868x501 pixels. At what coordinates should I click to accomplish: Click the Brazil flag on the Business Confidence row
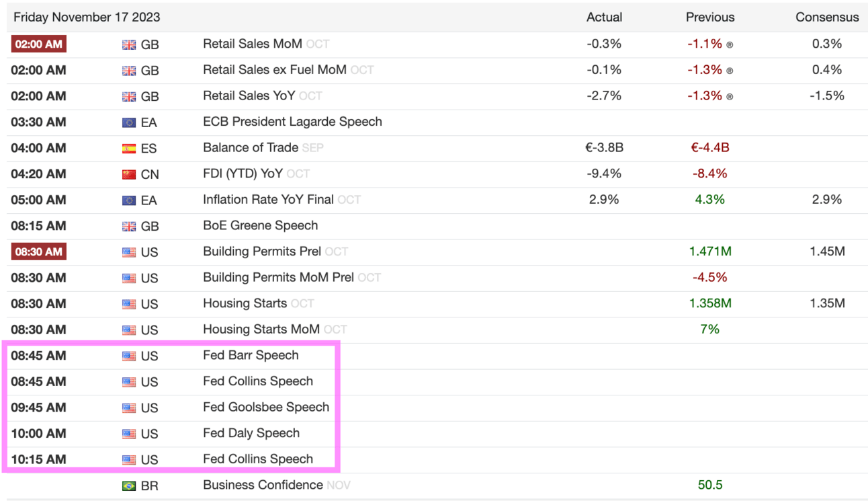click(129, 486)
